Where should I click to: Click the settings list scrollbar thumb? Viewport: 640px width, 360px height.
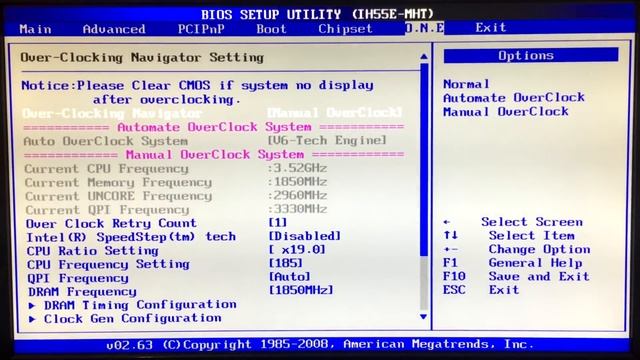click(x=424, y=160)
